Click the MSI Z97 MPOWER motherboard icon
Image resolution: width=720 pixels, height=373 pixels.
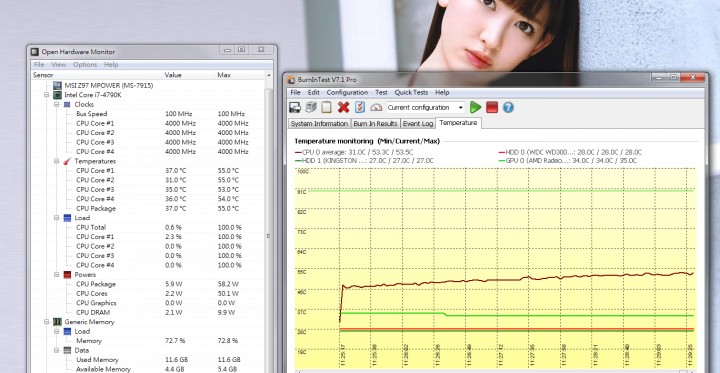[57, 85]
